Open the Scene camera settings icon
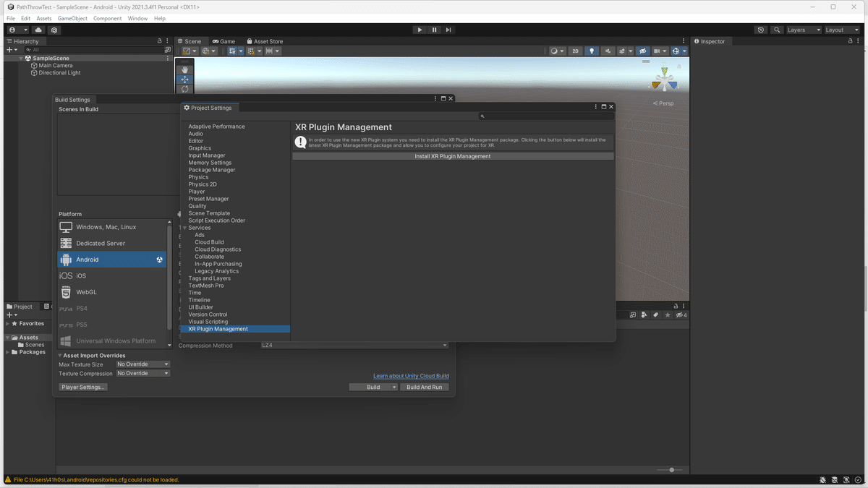 click(658, 51)
